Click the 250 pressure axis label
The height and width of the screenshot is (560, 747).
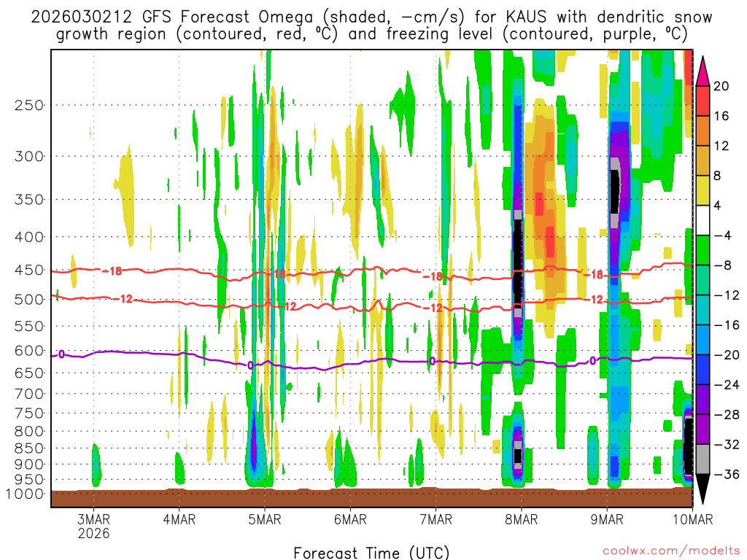tap(29, 105)
